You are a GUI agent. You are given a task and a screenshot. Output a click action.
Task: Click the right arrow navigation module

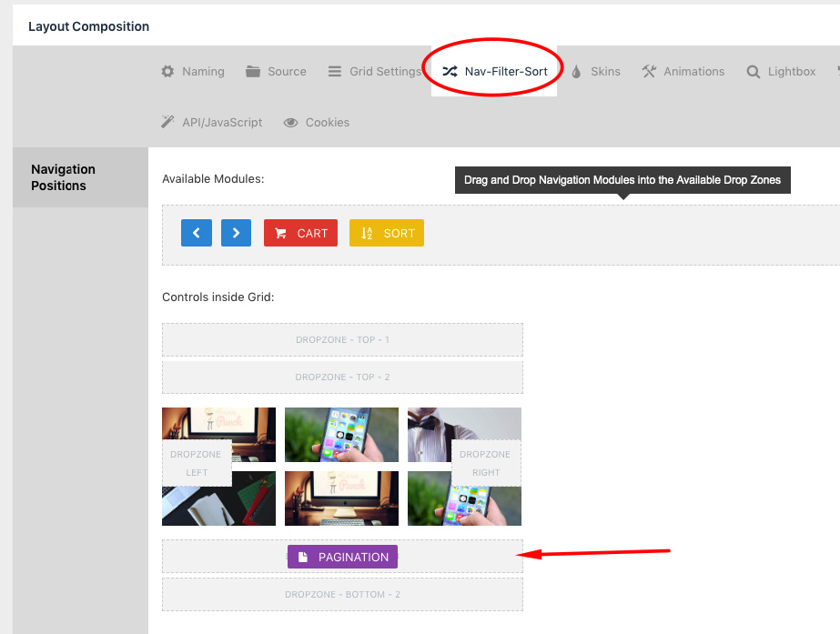[x=236, y=233]
